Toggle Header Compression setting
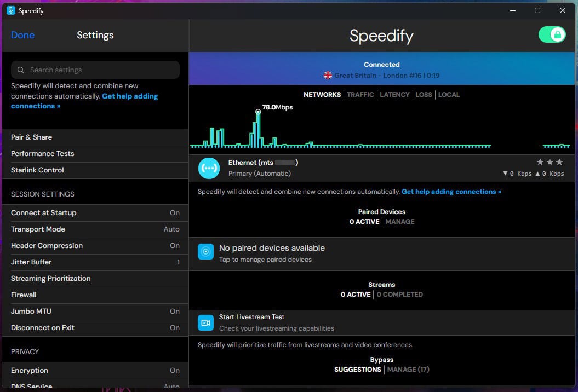This screenshot has height=392, width=578. pyautogui.click(x=95, y=246)
